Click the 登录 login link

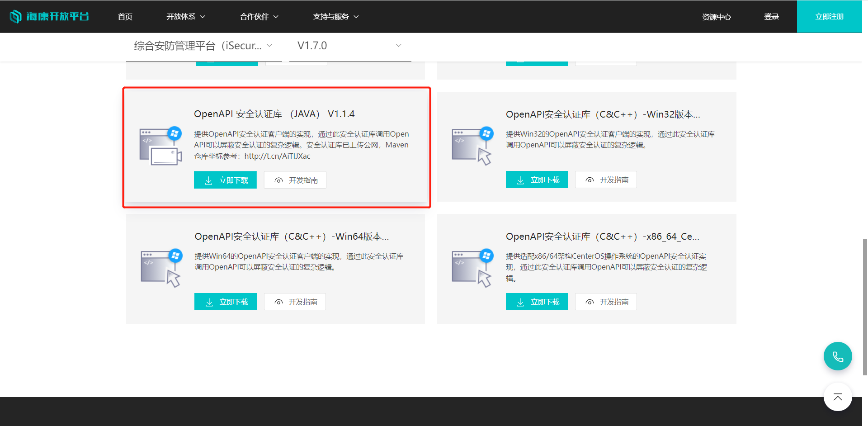[x=771, y=16]
